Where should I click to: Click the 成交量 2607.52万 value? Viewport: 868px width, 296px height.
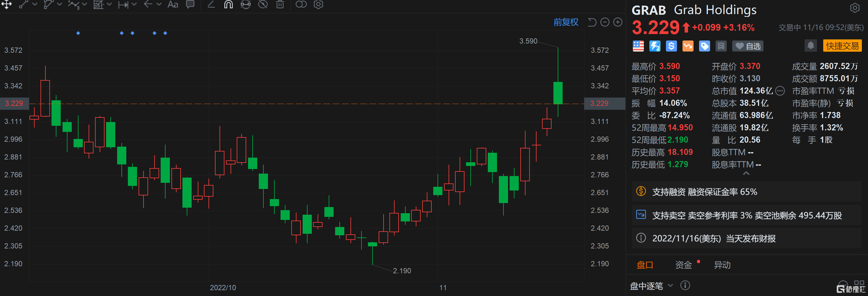pyautogui.click(x=839, y=67)
